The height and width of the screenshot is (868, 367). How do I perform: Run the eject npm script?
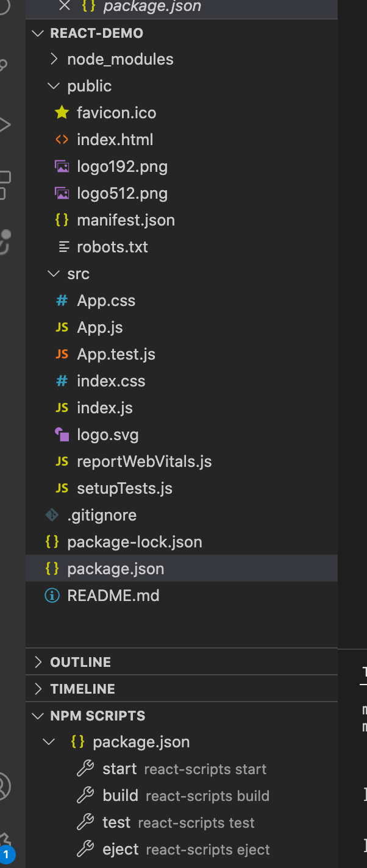pos(121,849)
